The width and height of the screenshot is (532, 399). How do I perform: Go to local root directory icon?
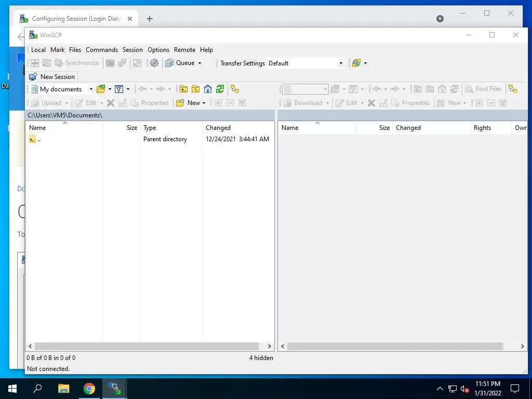[195, 89]
